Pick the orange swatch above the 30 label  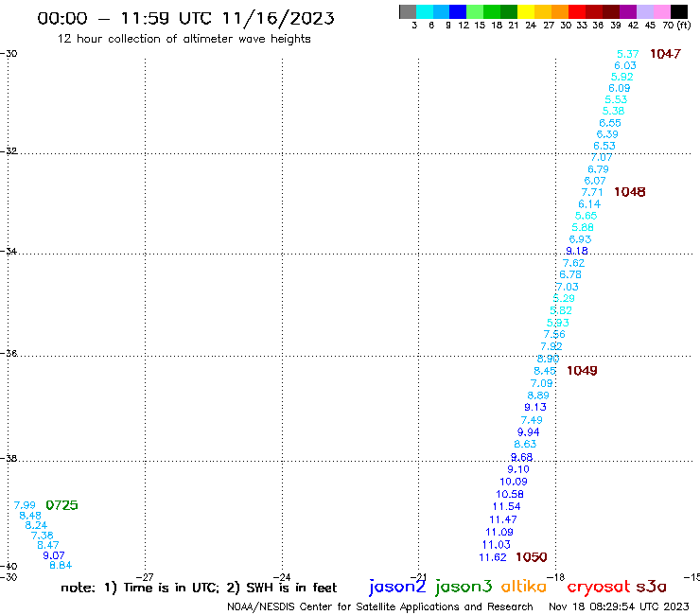560,11
